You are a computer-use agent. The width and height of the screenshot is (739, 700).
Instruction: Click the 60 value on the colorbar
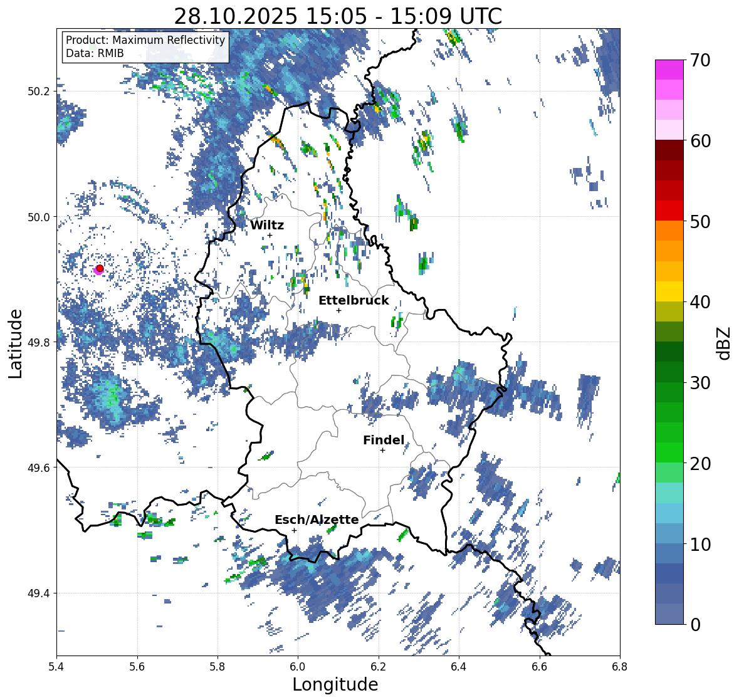click(x=700, y=141)
